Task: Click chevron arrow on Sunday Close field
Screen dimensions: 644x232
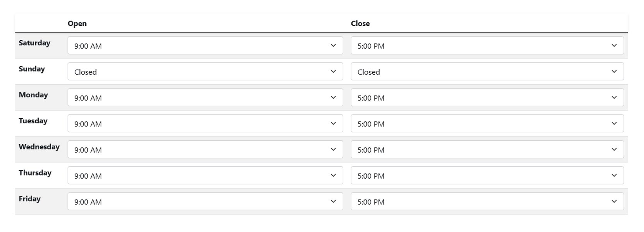Action: coord(614,72)
